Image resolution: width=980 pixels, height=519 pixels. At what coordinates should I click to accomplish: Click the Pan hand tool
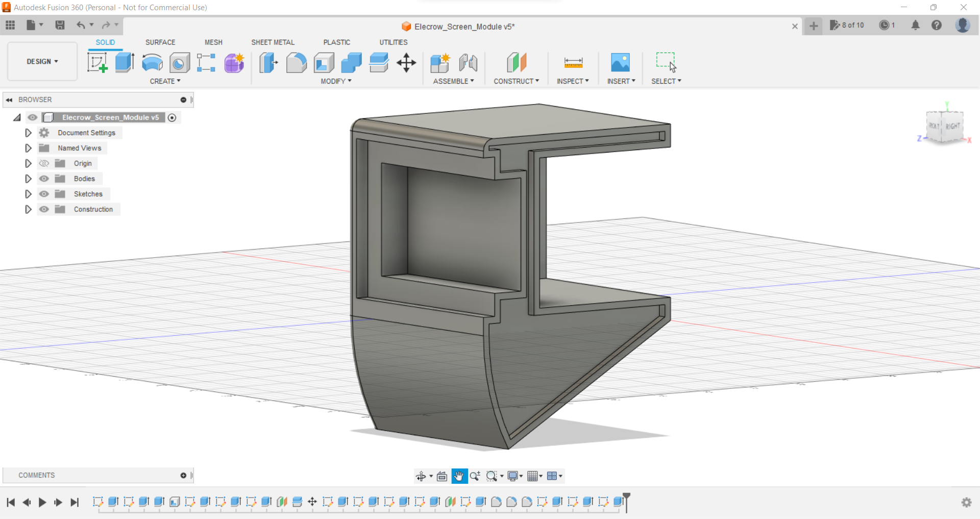pyautogui.click(x=459, y=476)
